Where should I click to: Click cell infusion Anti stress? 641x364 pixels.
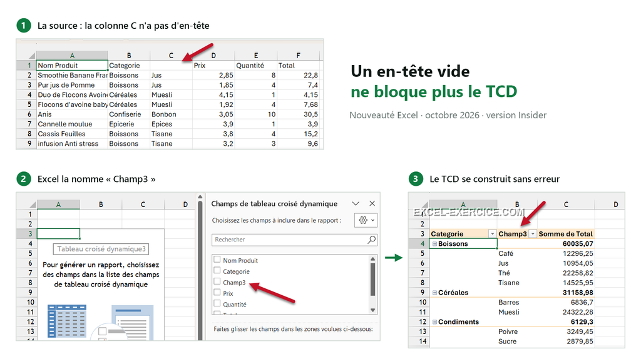coord(72,144)
